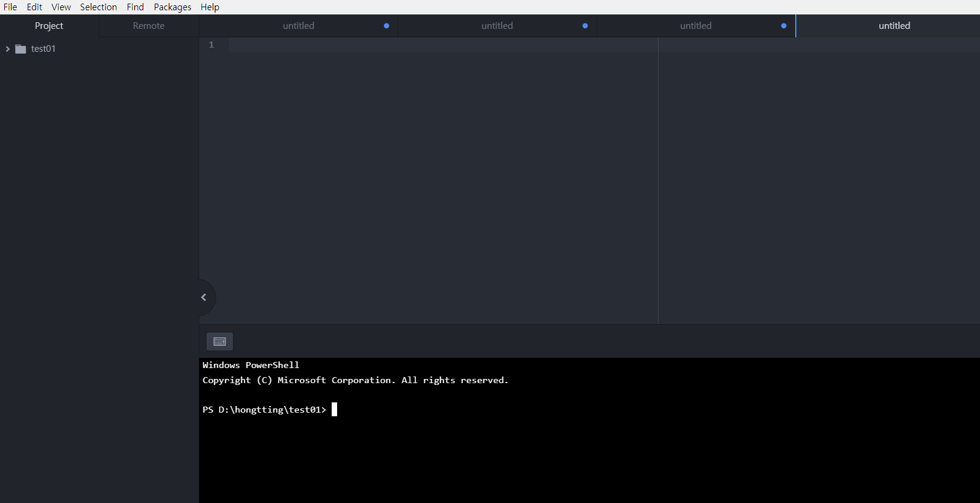The height and width of the screenshot is (503, 980).
Task: Open the Selection menu
Action: coord(98,7)
